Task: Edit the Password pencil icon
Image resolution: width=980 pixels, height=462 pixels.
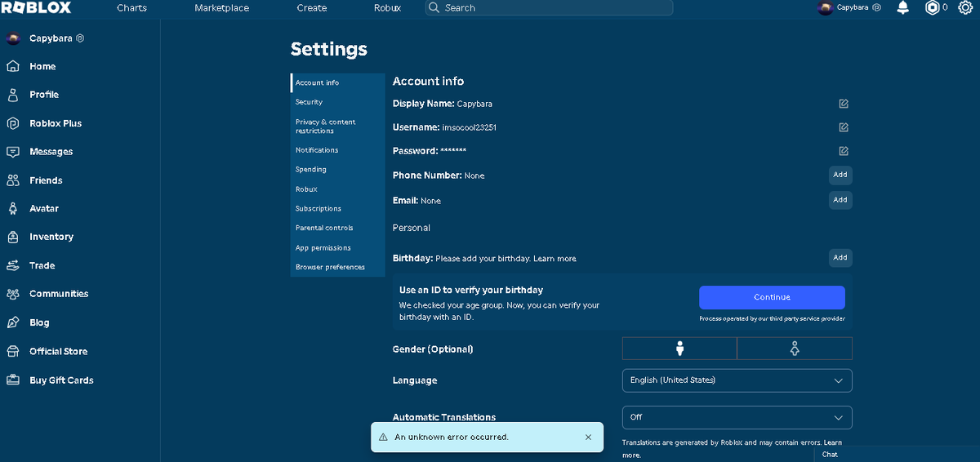Action: pyautogui.click(x=844, y=151)
